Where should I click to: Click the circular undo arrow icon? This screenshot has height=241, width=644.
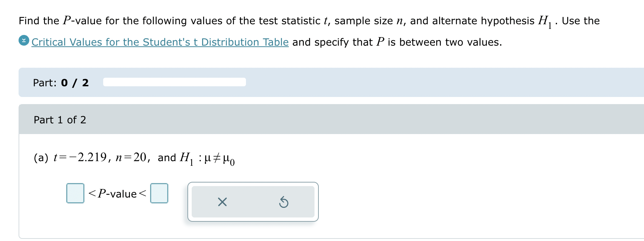(x=284, y=202)
